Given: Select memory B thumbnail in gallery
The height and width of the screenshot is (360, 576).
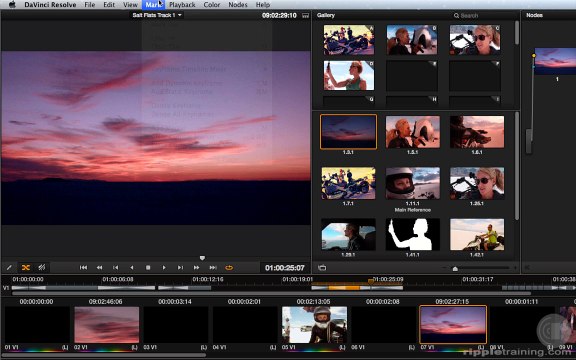Looking at the screenshot, I should click(412, 40).
